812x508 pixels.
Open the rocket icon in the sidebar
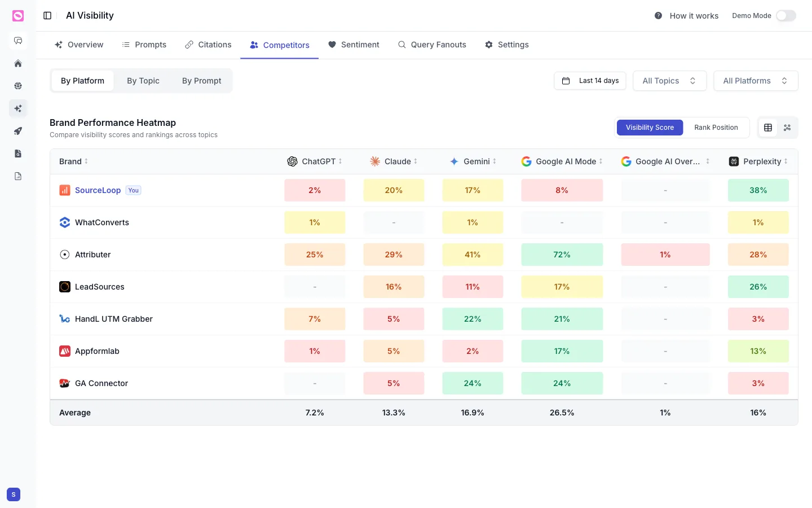[x=18, y=131]
